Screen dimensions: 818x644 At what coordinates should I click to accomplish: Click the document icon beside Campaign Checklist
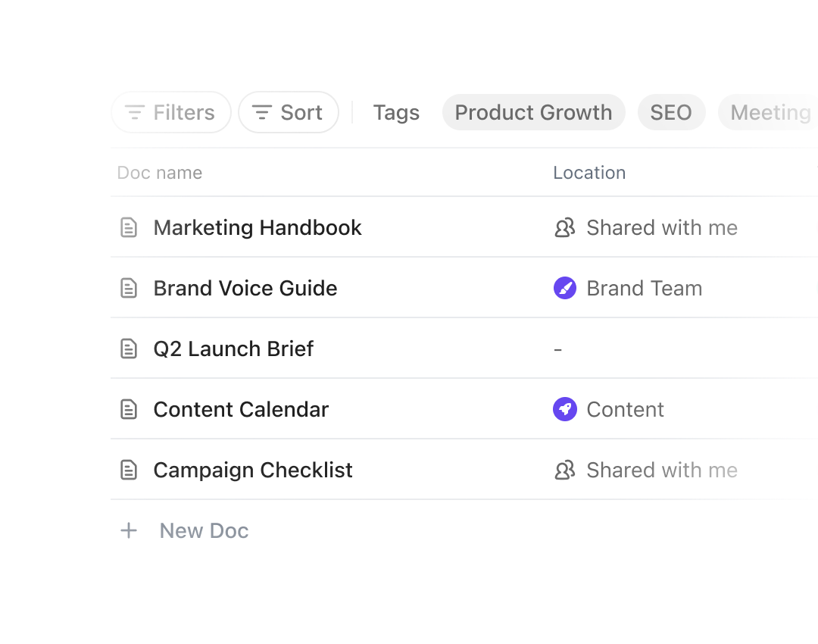pyautogui.click(x=130, y=470)
